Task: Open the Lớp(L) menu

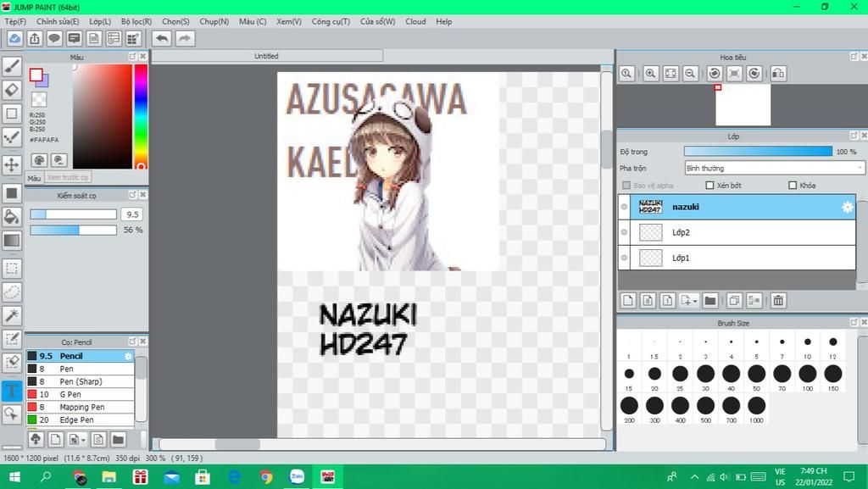Action: pyautogui.click(x=100, y=21)
